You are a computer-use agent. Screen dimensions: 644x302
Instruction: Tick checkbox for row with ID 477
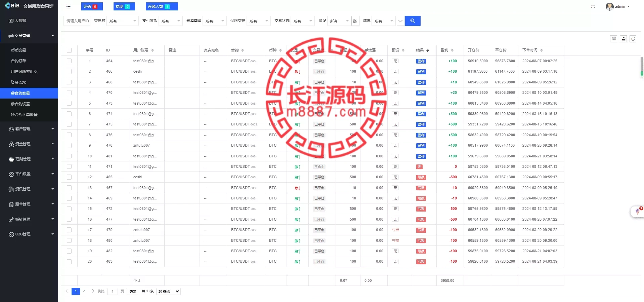pos(69,219)
